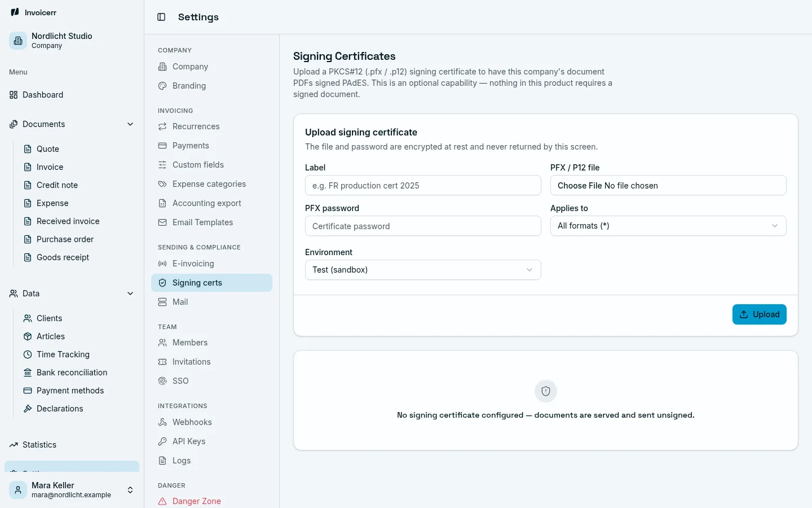The image size is (812, 508).
Task: Open Company settings page
Action: 211,67
